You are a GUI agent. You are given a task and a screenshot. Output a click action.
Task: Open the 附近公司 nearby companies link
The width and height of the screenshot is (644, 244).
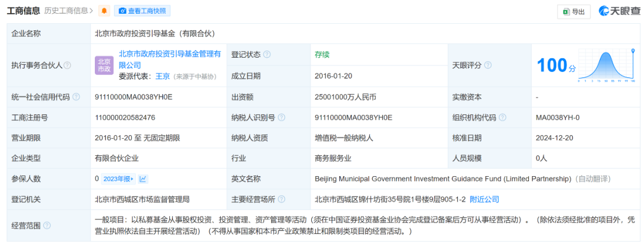click(484, 199)
